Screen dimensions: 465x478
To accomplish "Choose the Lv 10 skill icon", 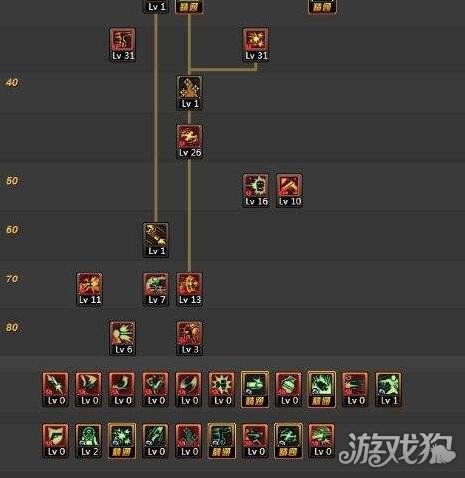I will (289, 190).
